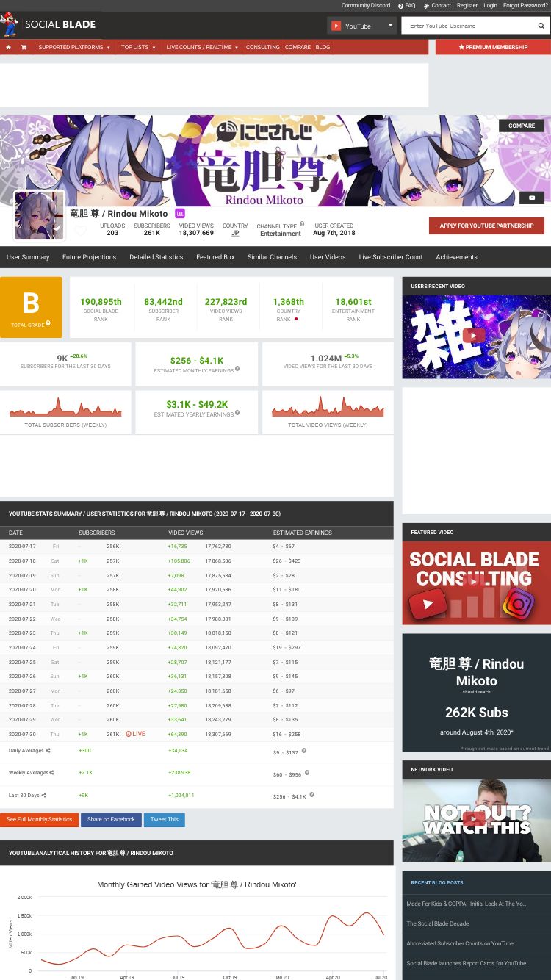Open blog post 'The Social Blade Decade'
Image resolution: width=551 pixels, height=980 pixels.
tap(438, 923)
